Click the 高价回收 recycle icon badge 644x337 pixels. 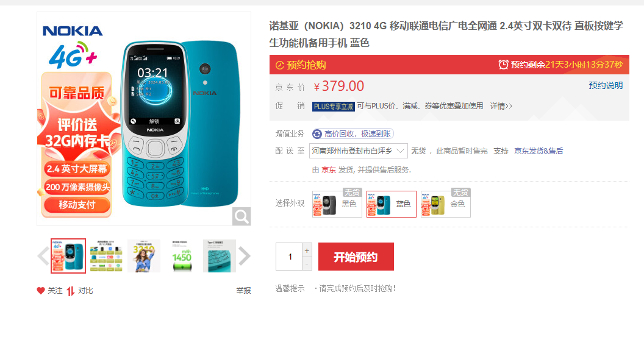[317, 134]
